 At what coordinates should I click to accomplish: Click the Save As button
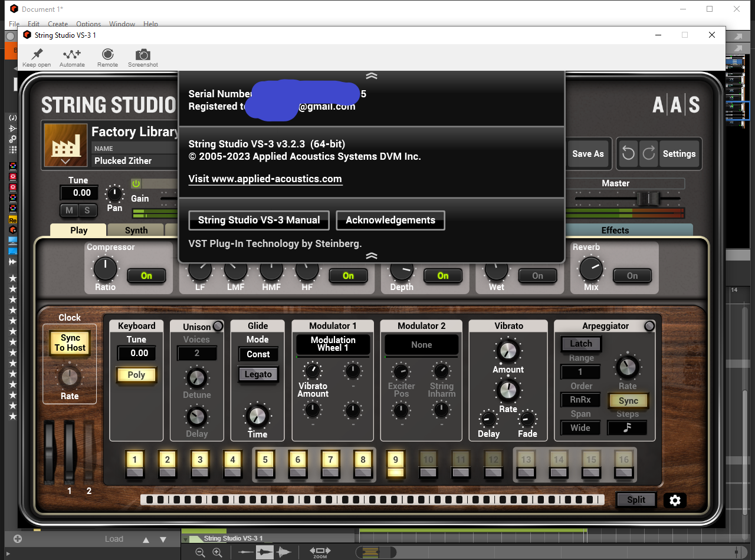click(x=588, y=154)
